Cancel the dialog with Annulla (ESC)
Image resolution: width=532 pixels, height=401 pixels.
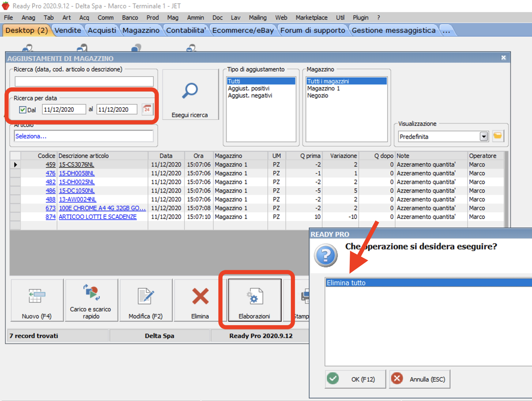coord(419,379)
